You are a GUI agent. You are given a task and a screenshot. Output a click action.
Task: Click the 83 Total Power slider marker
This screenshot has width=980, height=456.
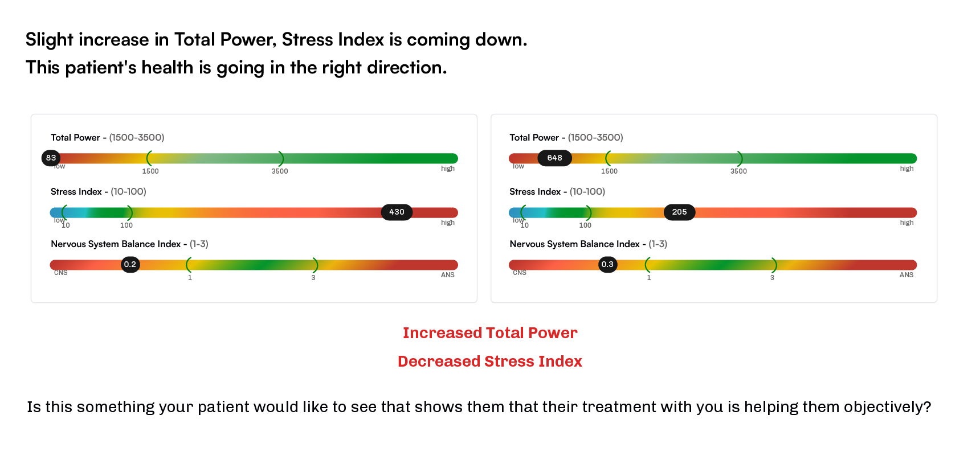[51, 158]
